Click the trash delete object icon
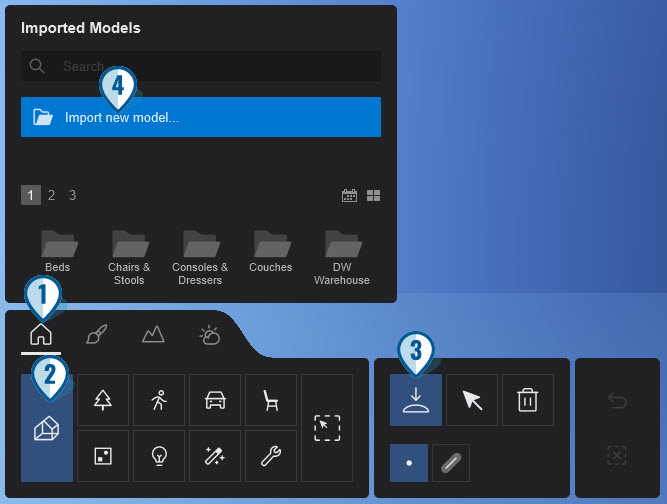667x504 pixels. [x=527, y=400]
